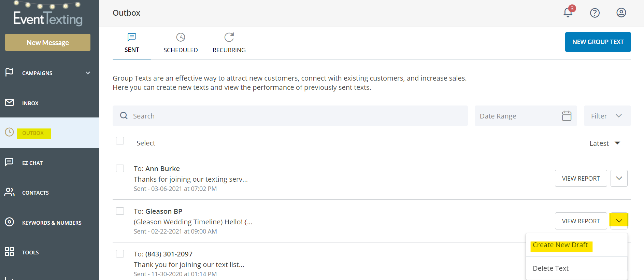
Task: Click the 'Sent - 11-30-2020 at 01:14 PM' timestamp
Action: tap(175, 274)
